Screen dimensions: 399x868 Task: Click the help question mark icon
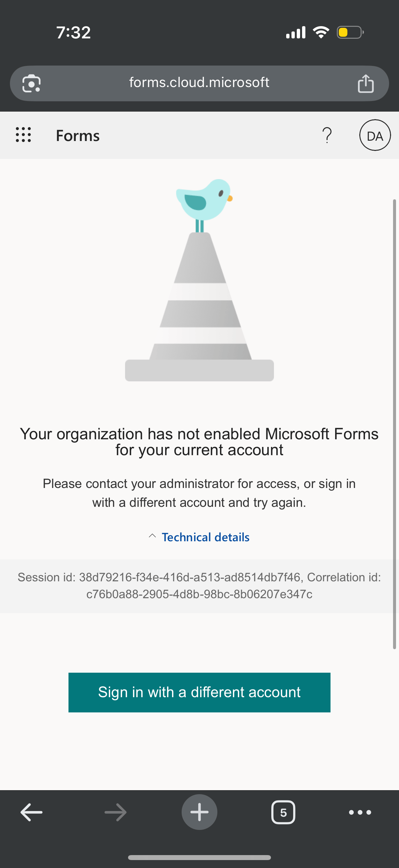pos(327,135)
